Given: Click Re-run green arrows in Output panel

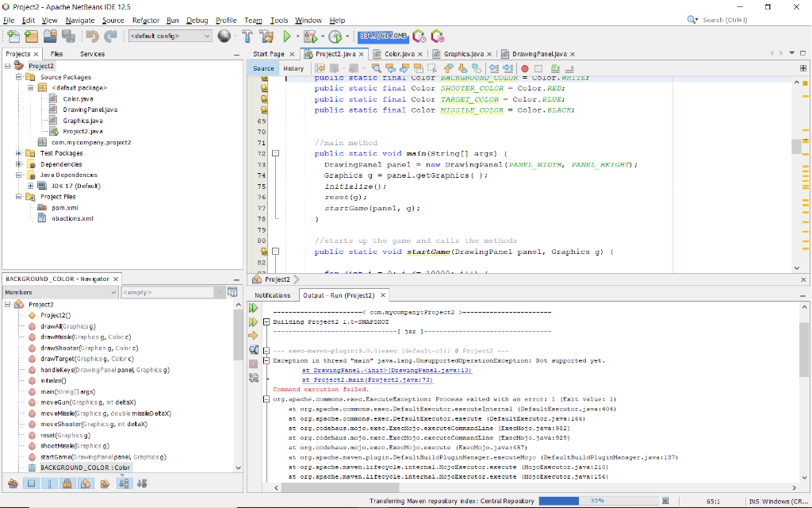Looking at the screenshot, I should (x=254, y=308).
